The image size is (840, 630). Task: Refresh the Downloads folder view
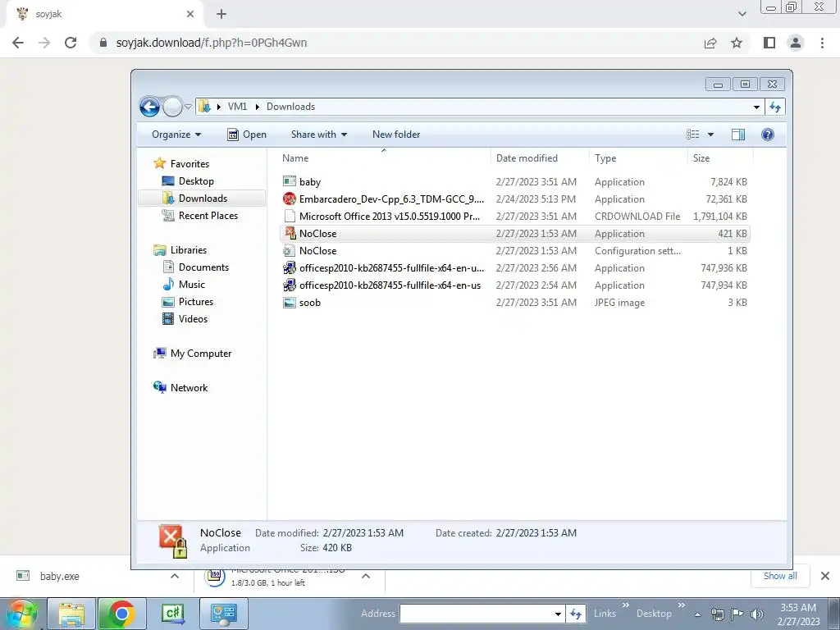click(774, 107)
